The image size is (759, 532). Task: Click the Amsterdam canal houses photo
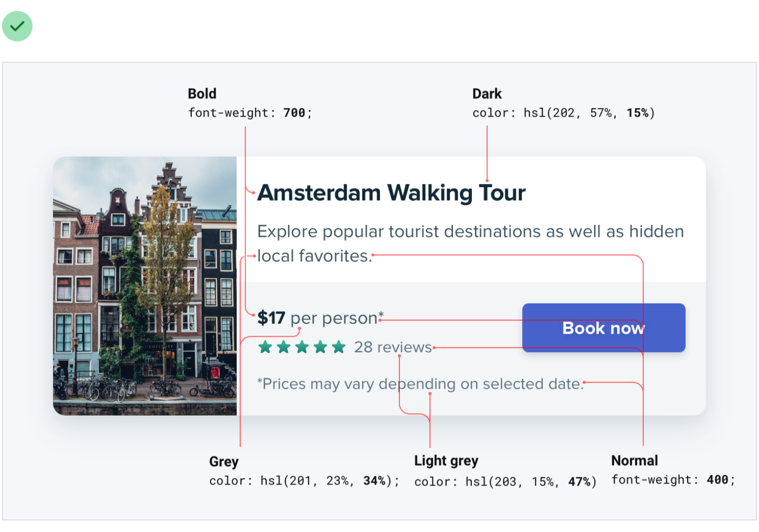click(145, 285)
